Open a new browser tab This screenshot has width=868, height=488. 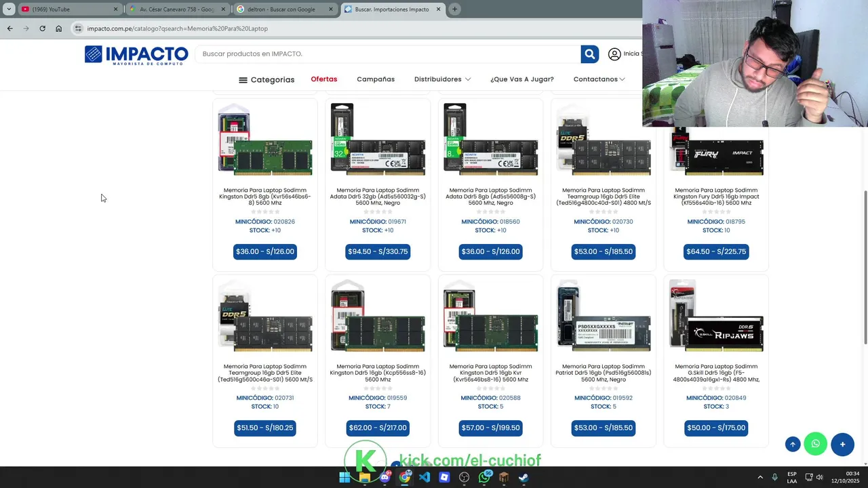(454, 9)
